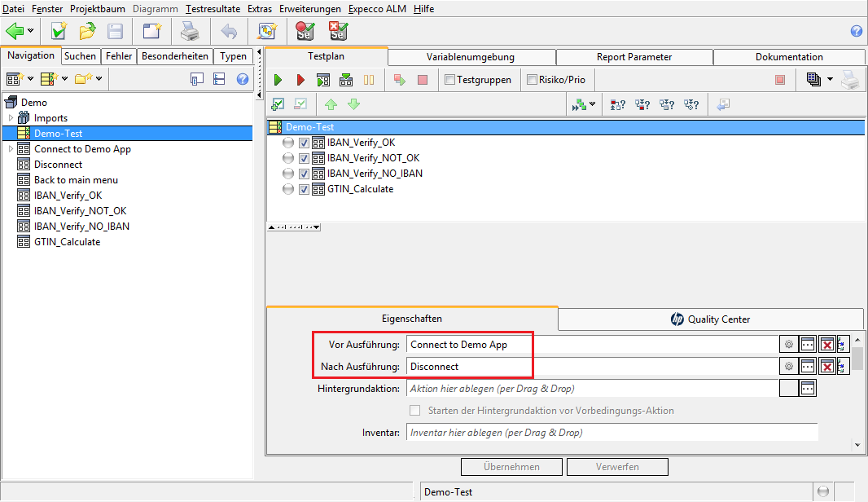Uncheck the IBAN_Verify_NOT_OK test item
This screenshot has width=868, height=502.
pos(305,158)
